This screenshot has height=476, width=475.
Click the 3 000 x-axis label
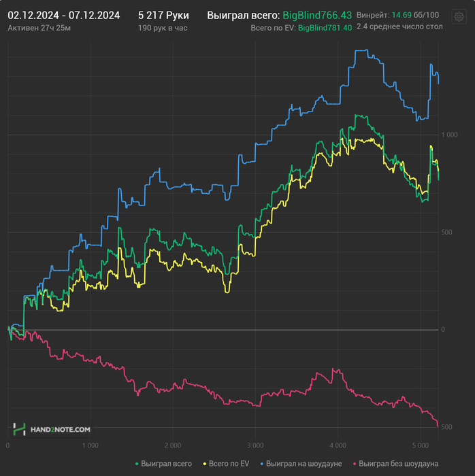[x=255, y=445]
